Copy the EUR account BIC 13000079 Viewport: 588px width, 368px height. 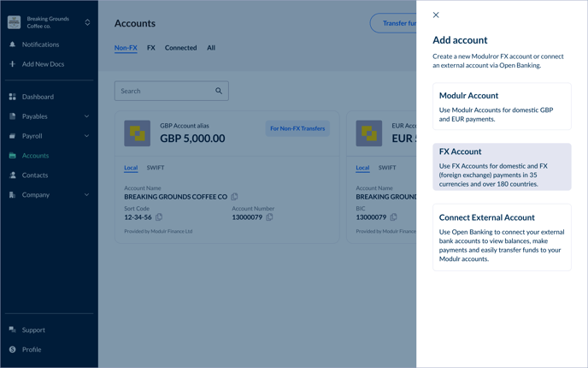pos(393,217)
